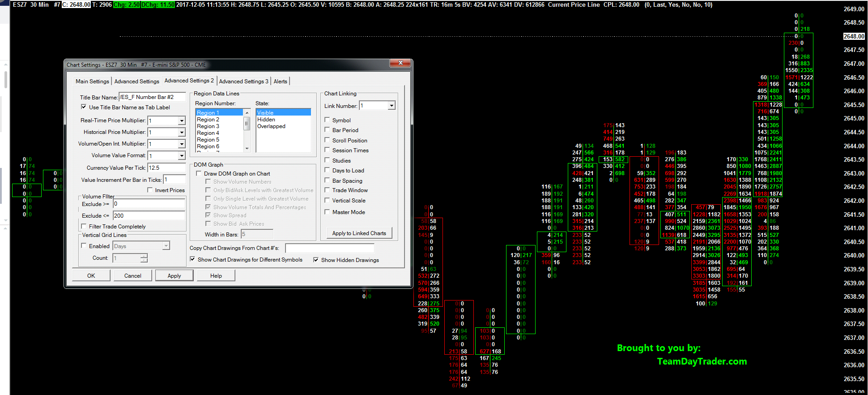Open the Vertical Grid Lines Days dropdown

166,246
